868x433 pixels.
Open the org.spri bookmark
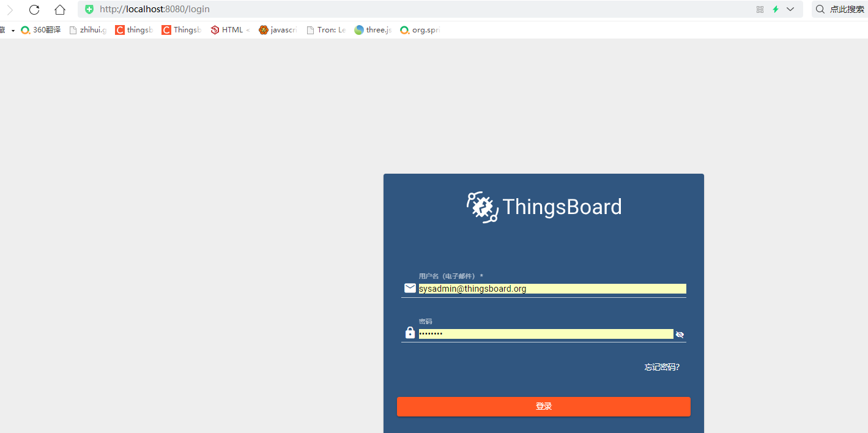point(420,29)
